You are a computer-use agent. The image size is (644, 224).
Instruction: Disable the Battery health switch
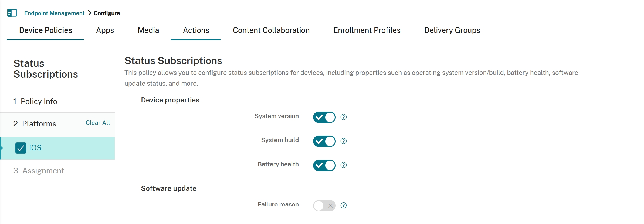pyautogui.click(x=324, y=165)
